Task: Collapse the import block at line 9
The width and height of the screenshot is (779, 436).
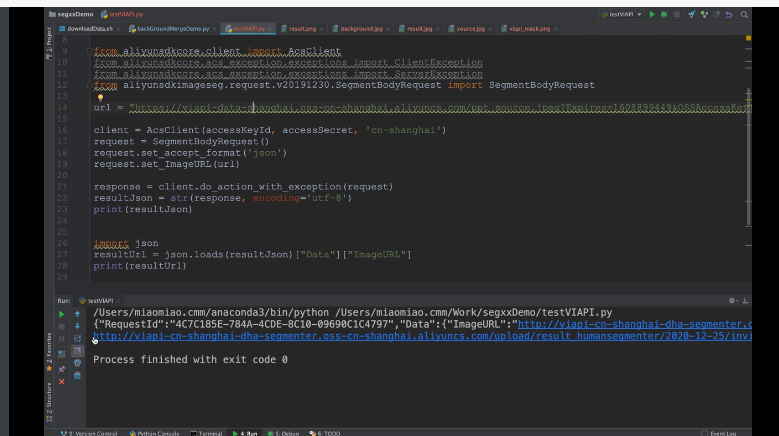Action: click(x=89, y=51)
